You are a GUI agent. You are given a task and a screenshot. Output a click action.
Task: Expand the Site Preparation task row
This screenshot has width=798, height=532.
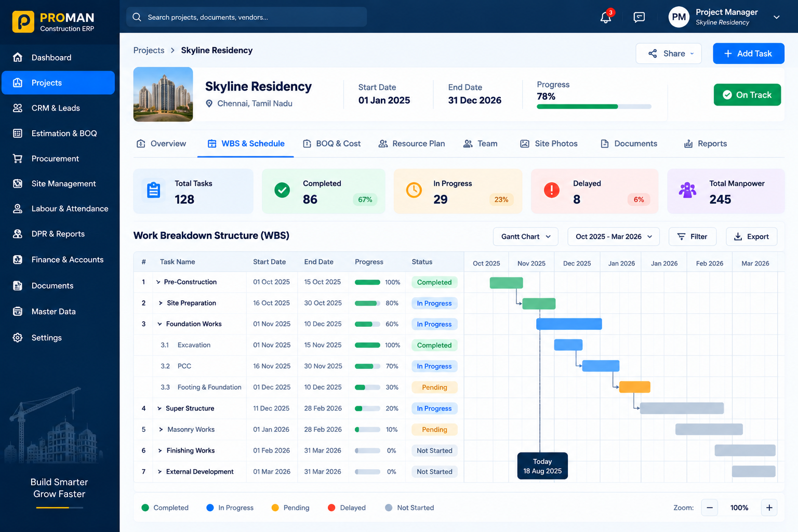click(x=161, y=303)
